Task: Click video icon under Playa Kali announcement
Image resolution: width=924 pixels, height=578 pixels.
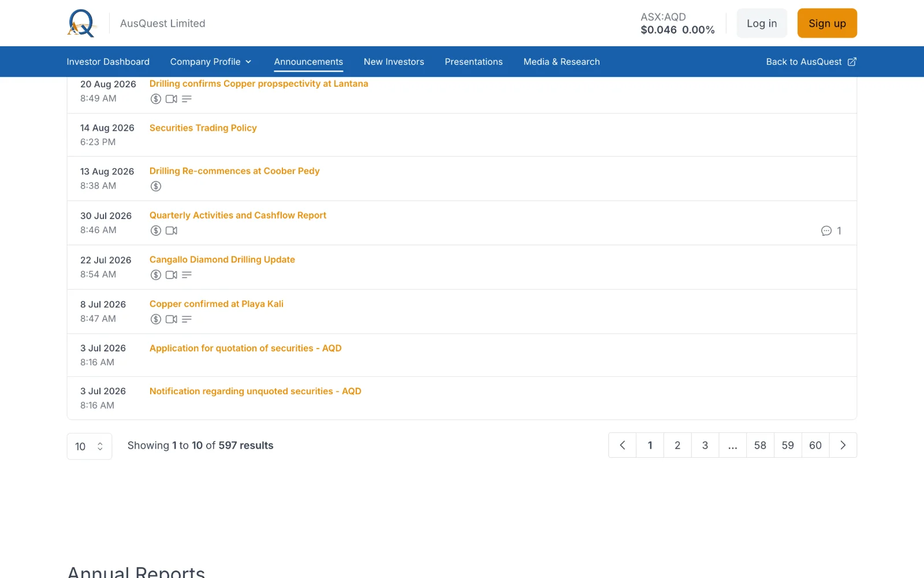Action: (172, 319)
